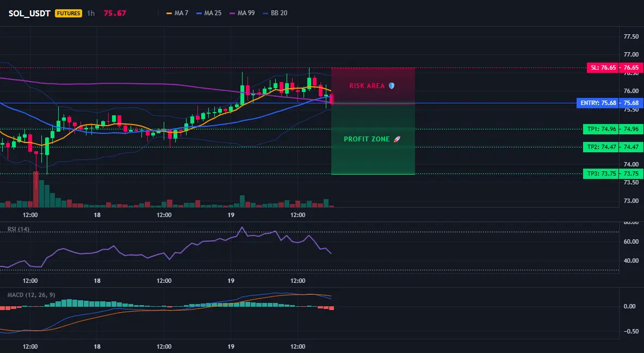Click the shield icon beside RISK AREA

click(x=392, y=85)
